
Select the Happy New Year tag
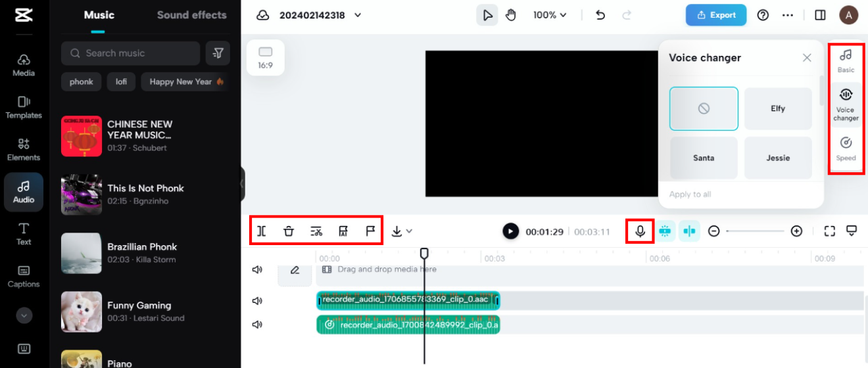pos(184,81)
